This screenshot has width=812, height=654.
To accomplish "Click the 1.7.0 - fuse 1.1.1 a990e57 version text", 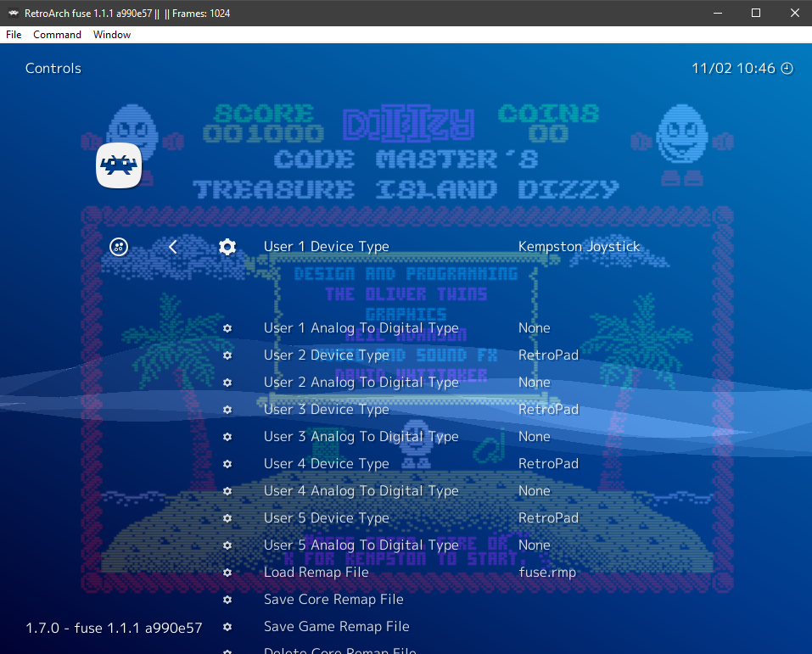I will (x=114, y=628).
